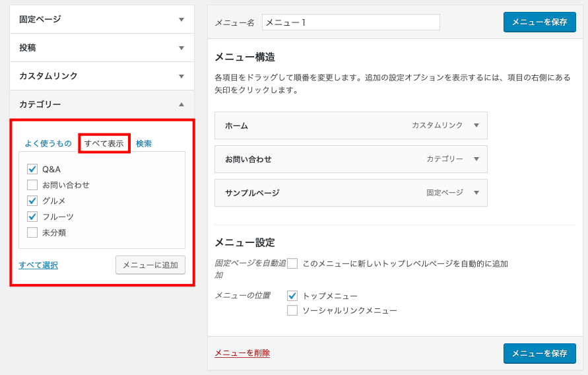This screenshot has height=375, width=588.
Task: Uncheck the グルメ category checkbox
Action: [x=32, y=201]
